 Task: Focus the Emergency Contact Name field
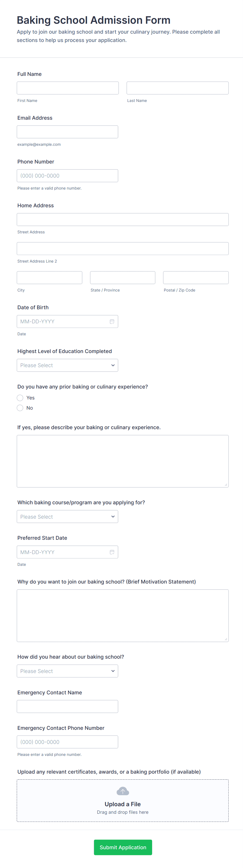pyautogui.click(x=67, y=706)
